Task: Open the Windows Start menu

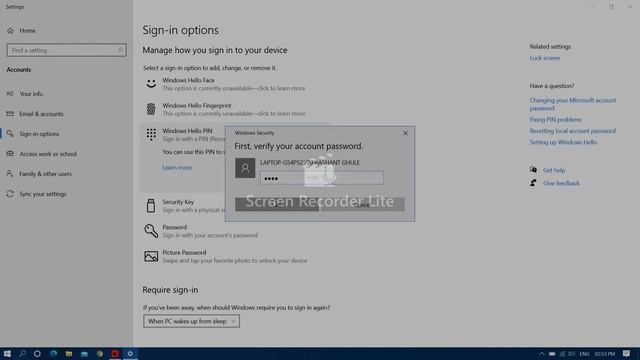Action: tap(7, 354)
